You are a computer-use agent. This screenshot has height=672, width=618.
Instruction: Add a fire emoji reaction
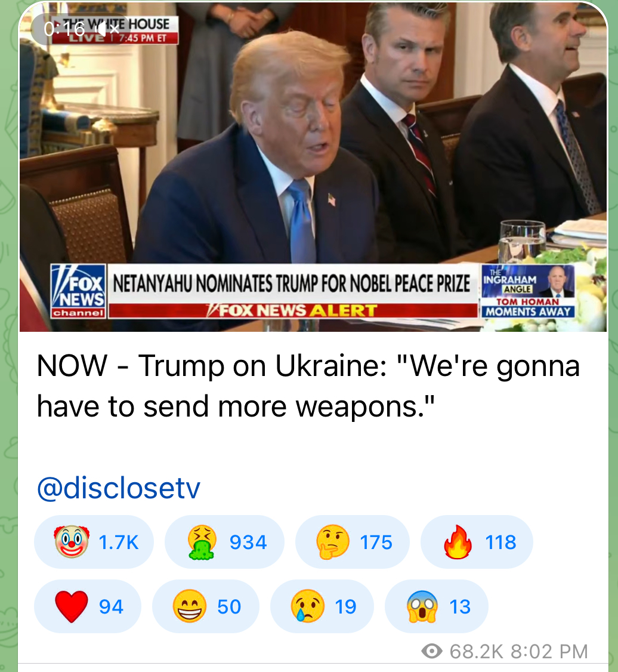coord(477,542)
